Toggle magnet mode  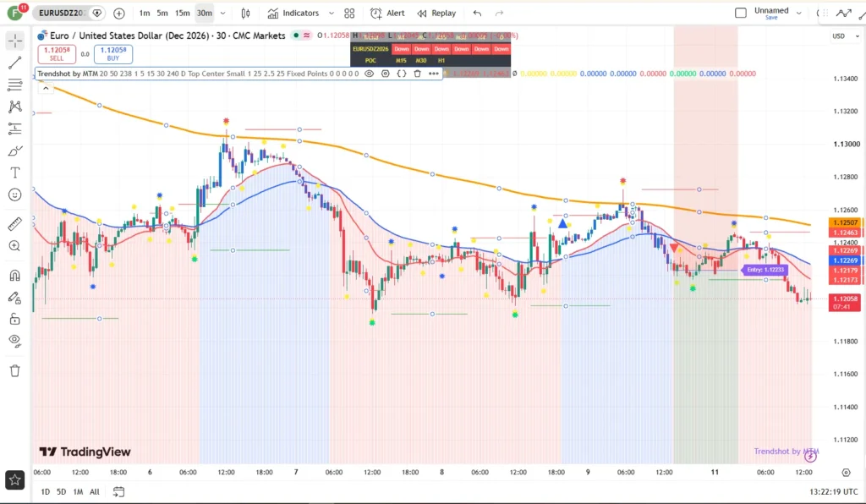coord(15,275)
